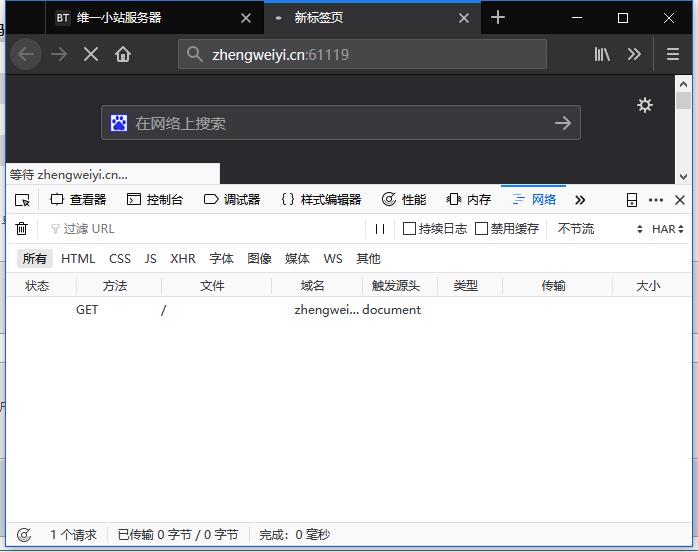Viewport: 698px width, 552px height.
Task: Click the 过滤 URL filter field
Action: coord(205,229)
